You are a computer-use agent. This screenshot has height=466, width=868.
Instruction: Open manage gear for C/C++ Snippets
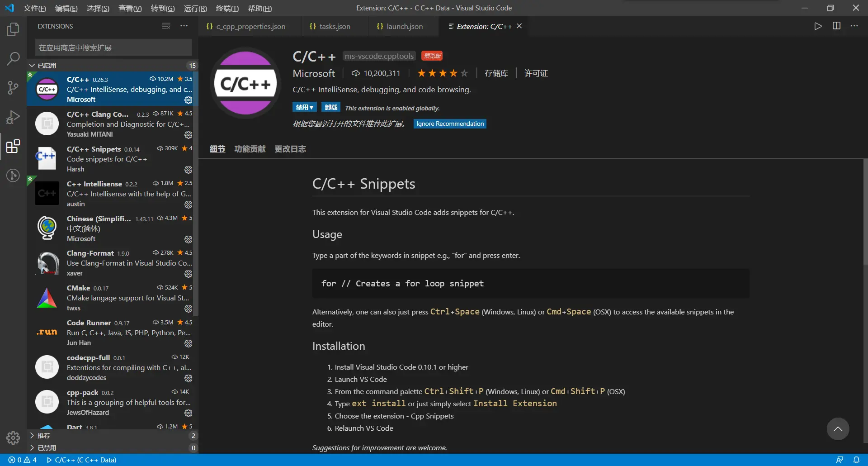pos(189,170)
